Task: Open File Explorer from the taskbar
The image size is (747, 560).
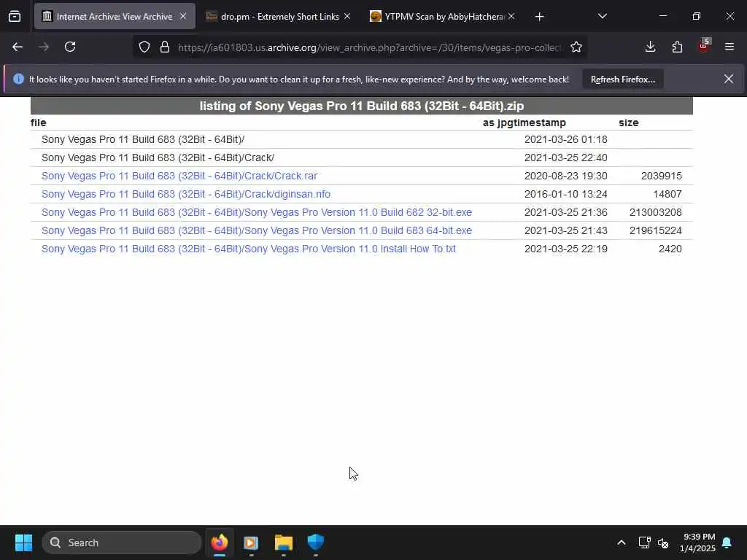Action: 284,542
